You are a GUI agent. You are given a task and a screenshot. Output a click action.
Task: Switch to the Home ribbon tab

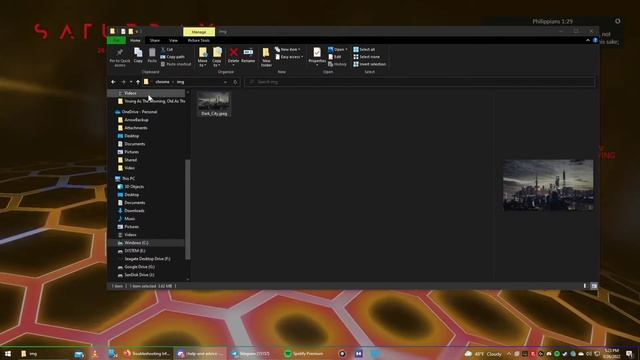click(x=135, y=40)
